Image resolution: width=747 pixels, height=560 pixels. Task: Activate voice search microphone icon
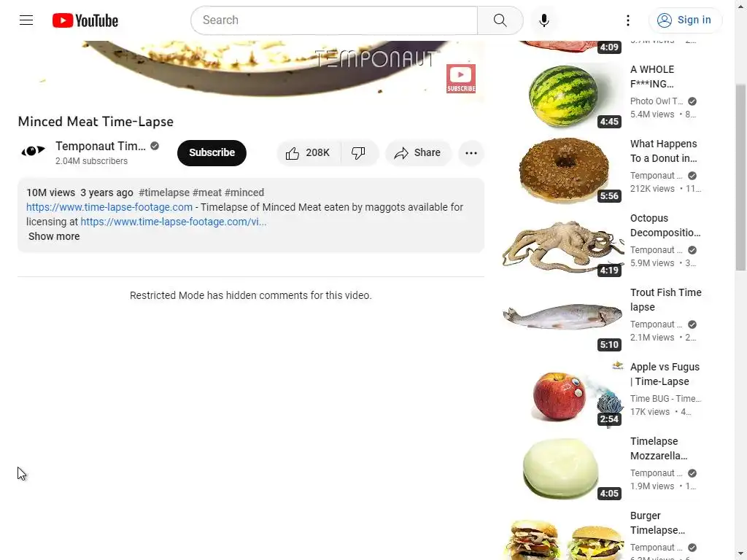544,20
